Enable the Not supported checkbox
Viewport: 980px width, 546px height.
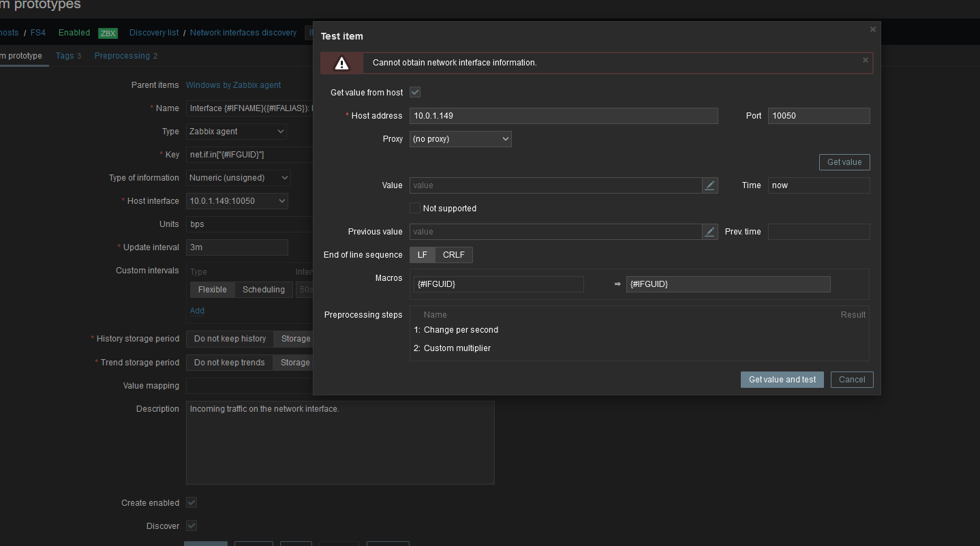pos(415,209)
